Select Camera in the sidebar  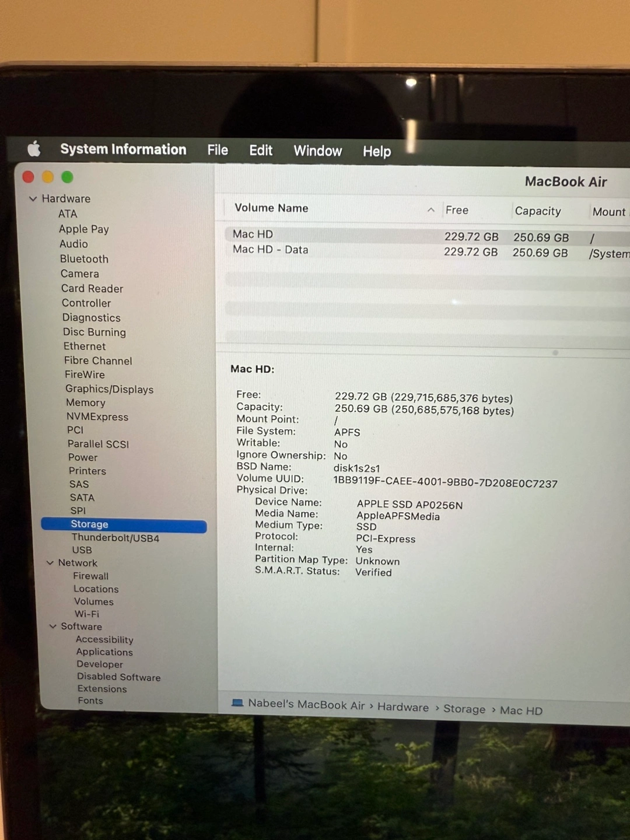[x=80, y=274]
